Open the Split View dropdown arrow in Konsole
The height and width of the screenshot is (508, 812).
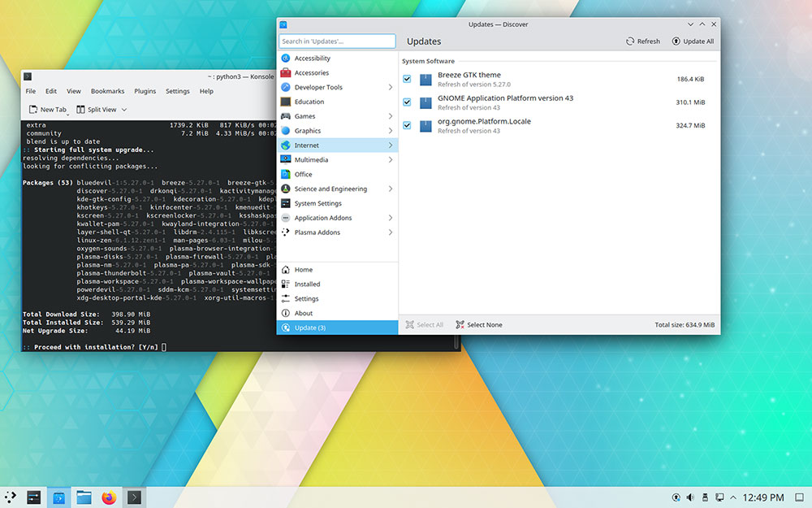tap(124, 110)
